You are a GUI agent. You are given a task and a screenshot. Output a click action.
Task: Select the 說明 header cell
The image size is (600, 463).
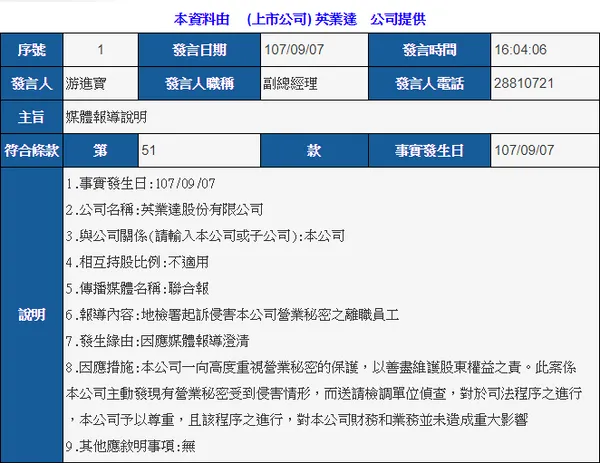31,315
